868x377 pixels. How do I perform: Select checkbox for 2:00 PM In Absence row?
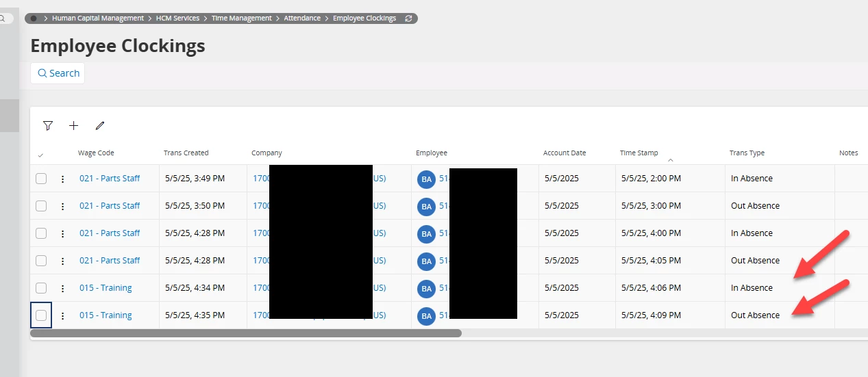pyautogui.click(x=41, y=179)
